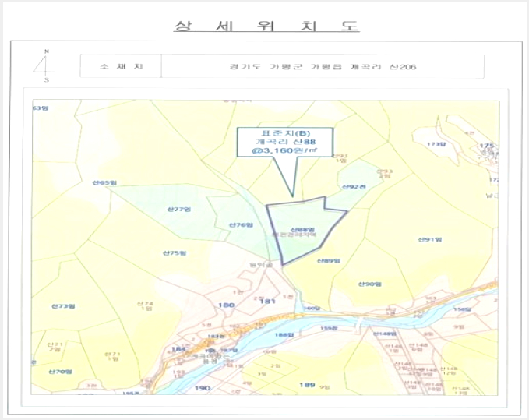The image size is (529, 420).
Task: Select the 산91임 parcel label
Action: [x=430, y=239]
